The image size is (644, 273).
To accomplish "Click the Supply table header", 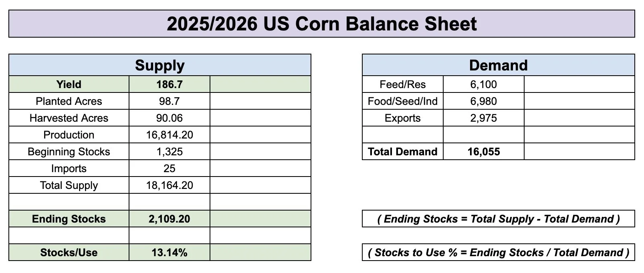I will [160, 65].
